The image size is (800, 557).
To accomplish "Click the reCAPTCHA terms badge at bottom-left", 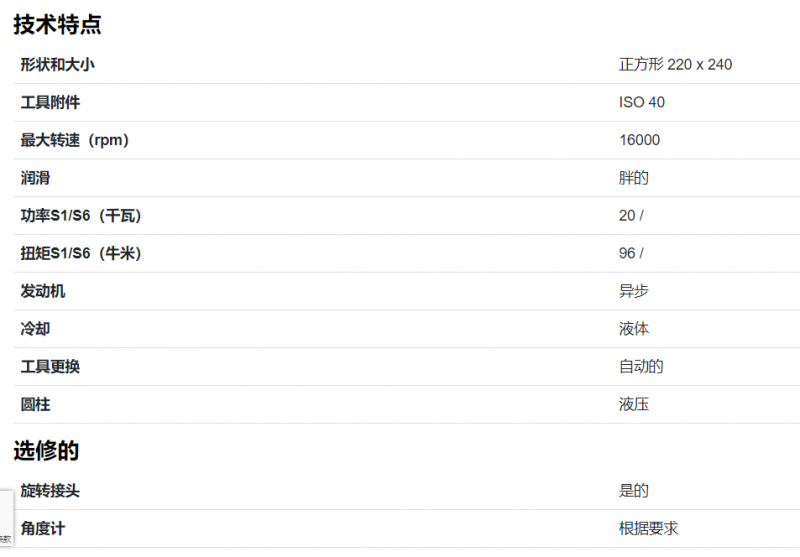I will 6,520.
